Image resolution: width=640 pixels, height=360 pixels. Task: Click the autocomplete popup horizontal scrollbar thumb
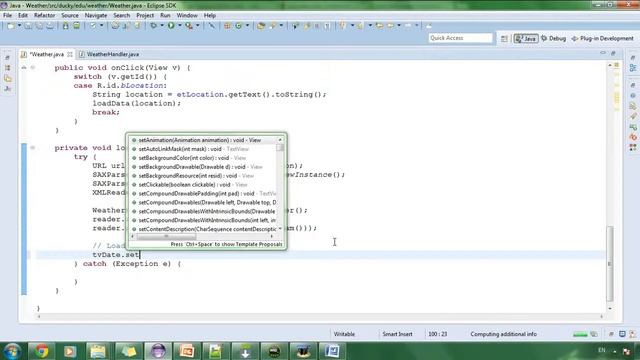click(166, 236)
